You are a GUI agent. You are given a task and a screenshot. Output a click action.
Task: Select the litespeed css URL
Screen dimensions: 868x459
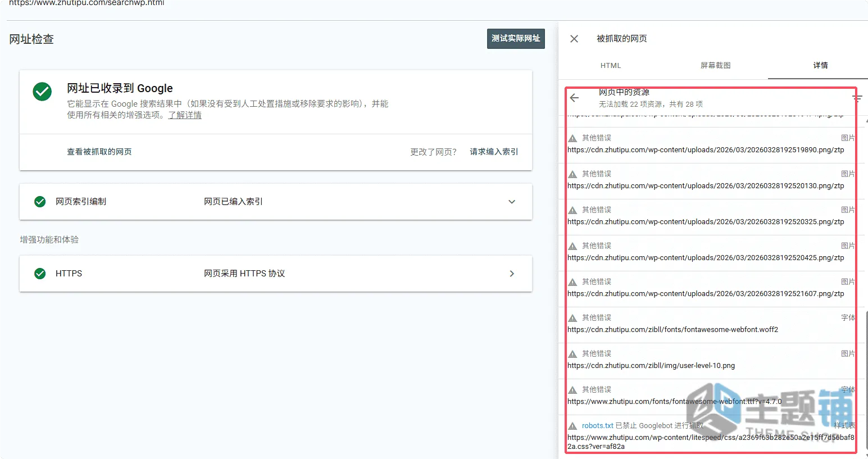coord(711,442)
